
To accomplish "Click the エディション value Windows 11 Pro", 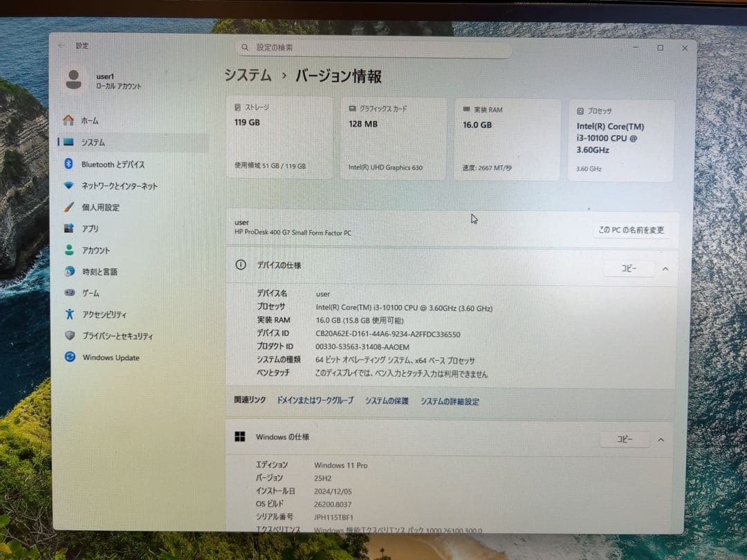I will click(x=340, y=465).
